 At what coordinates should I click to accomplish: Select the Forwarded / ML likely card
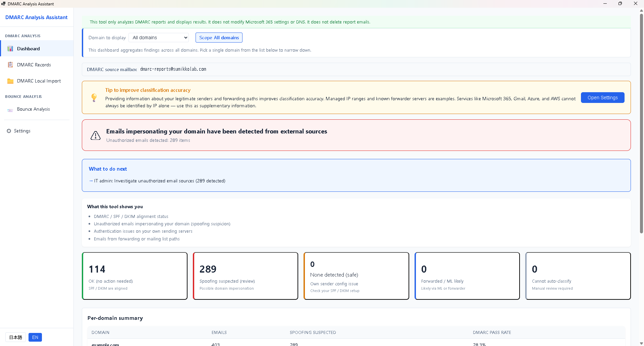click(467, 276)
